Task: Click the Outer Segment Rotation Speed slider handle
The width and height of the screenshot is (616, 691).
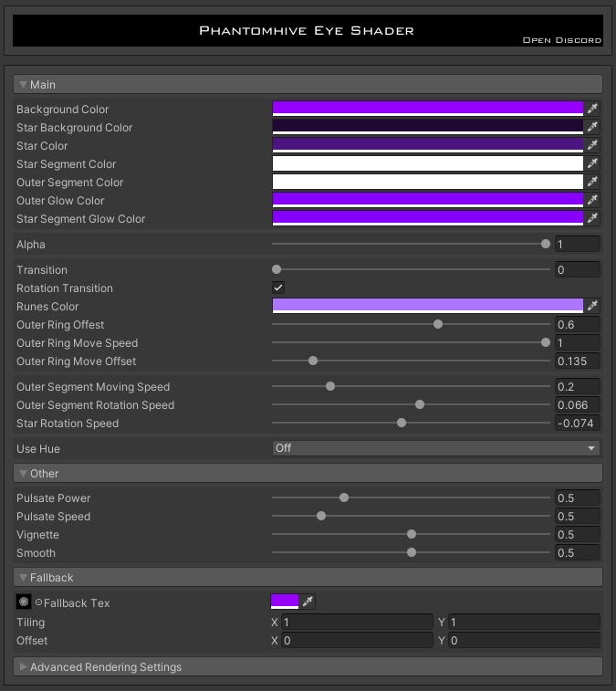Action: (x=420, y=404)
